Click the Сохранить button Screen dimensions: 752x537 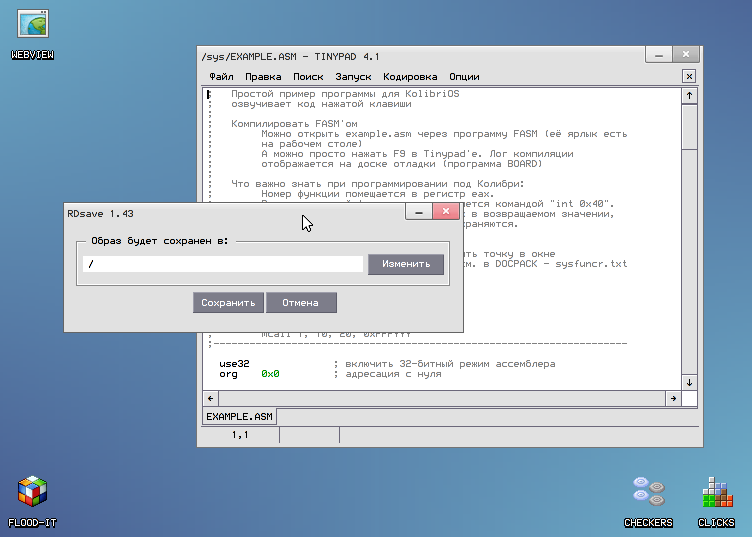(229, 303)
